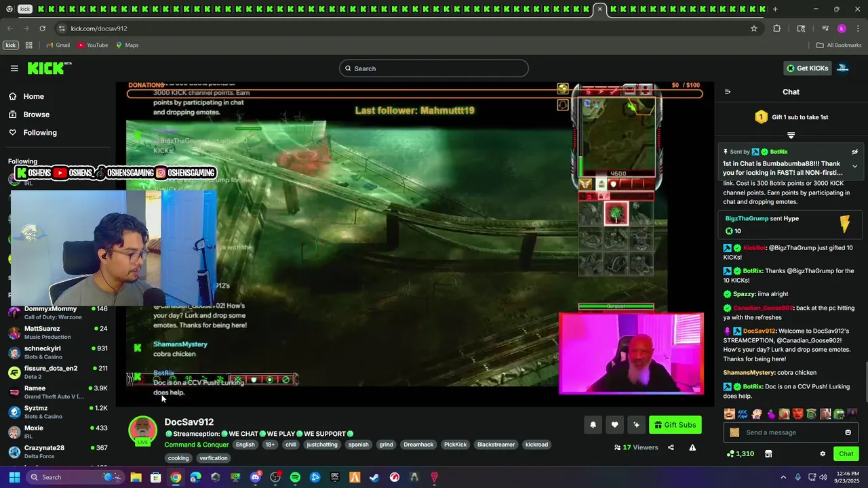This screenshot has width=868, height=488.
Task: Open Ramee channel in sidebar
Action: pos(58,392)
